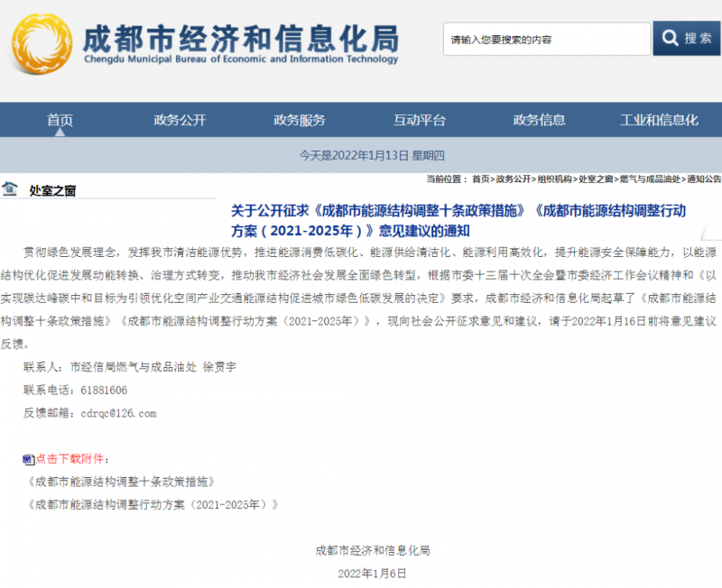This screenshot has width=722, height=588.
Task: Click 通知公告 at the breadcrumb end
Action: point(705,179)
